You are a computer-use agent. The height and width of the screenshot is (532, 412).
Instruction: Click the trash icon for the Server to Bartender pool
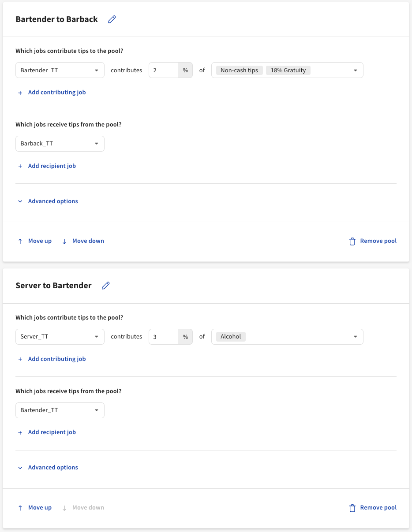click(352, 507)
